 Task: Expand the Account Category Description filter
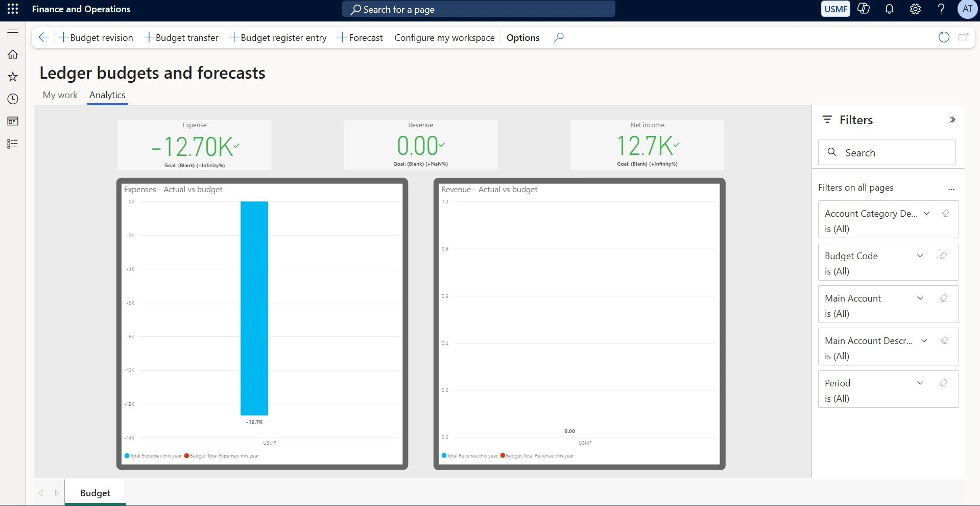coord(927,214)
